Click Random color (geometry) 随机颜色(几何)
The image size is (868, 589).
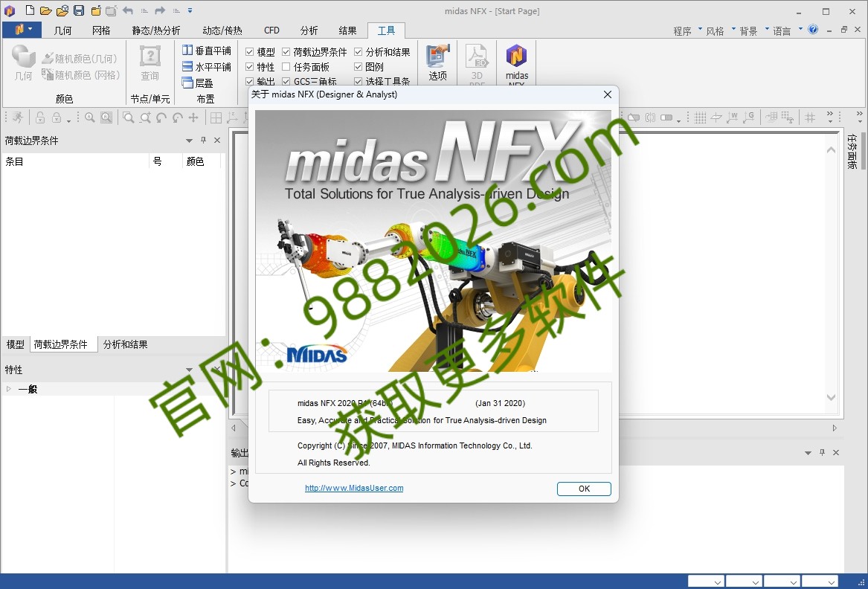[80, 58]
